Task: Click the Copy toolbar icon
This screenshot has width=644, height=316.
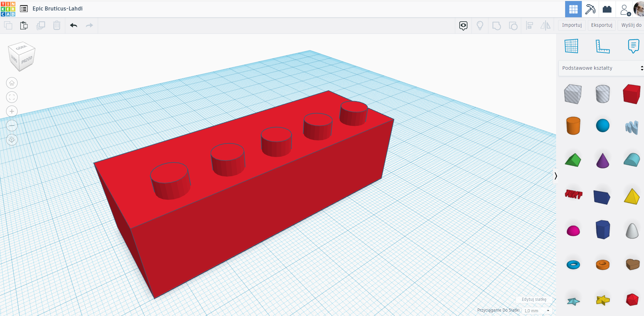Action: (8, 25)
